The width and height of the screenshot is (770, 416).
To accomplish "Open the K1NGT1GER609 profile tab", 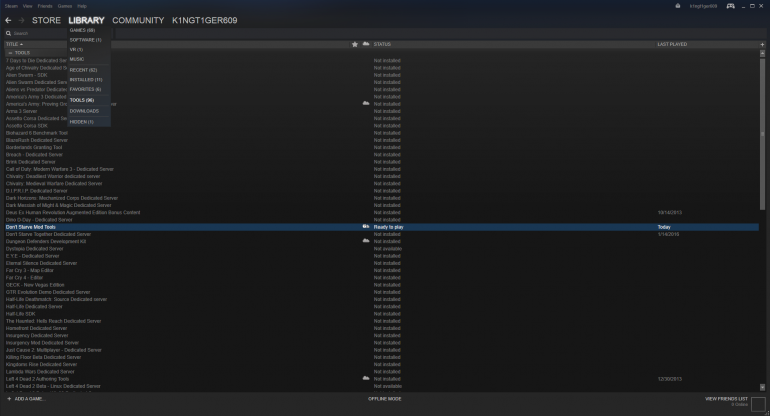I will coord(204,20).
